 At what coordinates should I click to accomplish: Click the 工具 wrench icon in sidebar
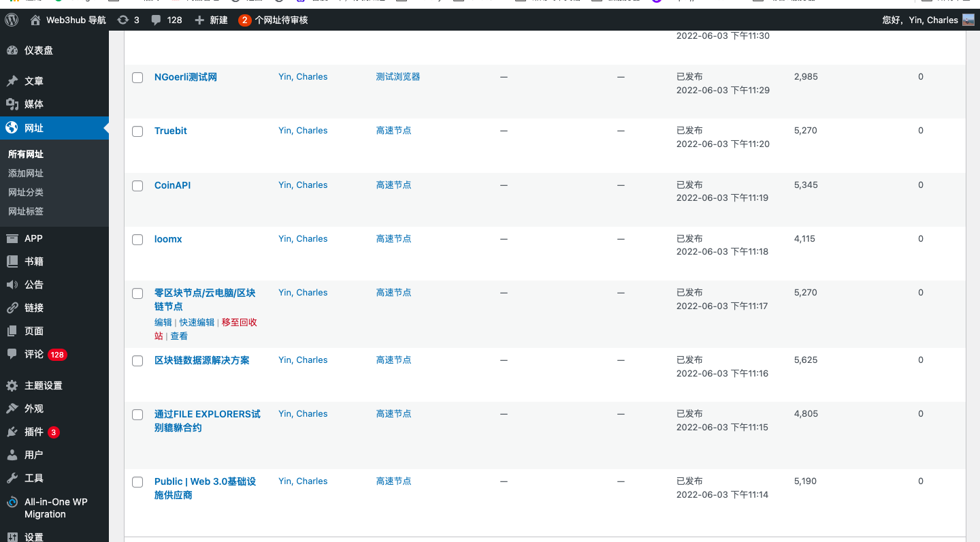pos(12,478)
